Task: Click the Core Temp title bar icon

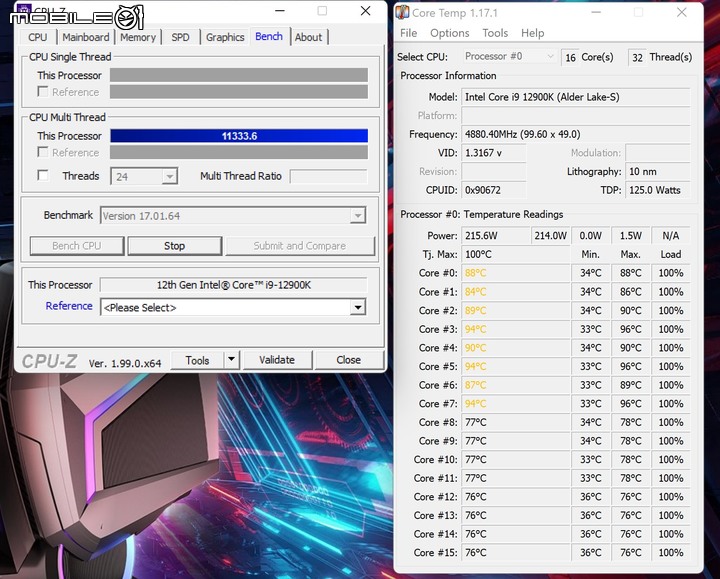Action: [403, 12]
